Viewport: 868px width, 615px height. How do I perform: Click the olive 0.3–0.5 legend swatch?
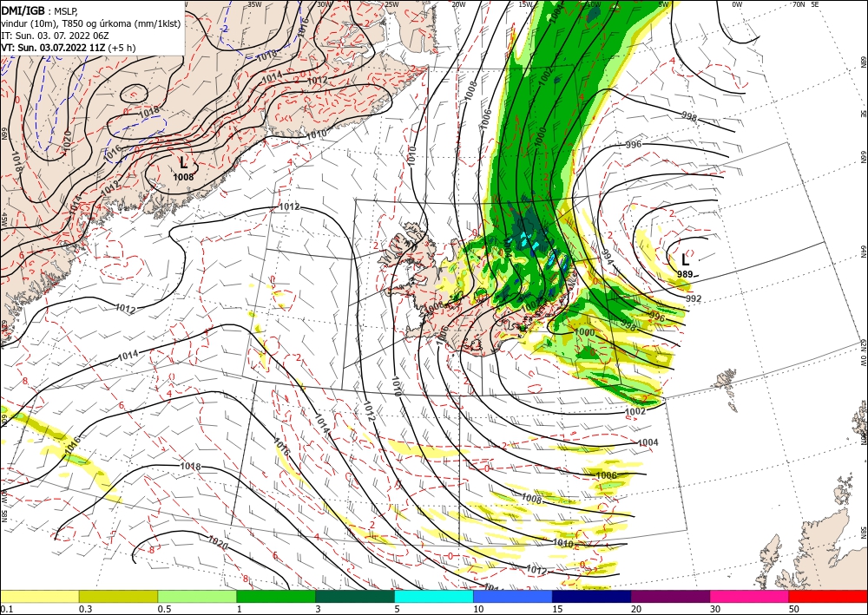click(118, 597)
